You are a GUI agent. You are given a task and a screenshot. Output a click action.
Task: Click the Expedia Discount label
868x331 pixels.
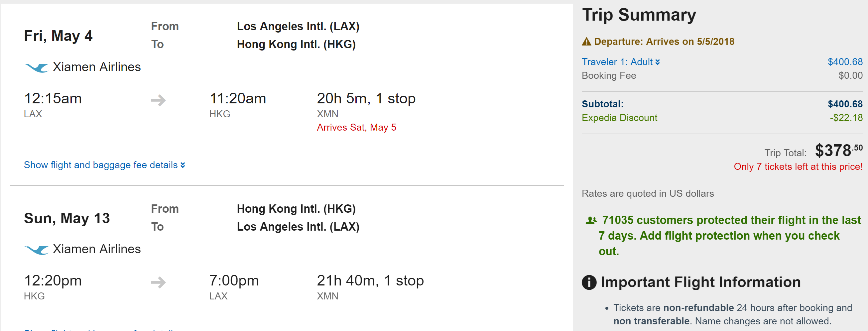pyautogui.click(x=619, y=118)
